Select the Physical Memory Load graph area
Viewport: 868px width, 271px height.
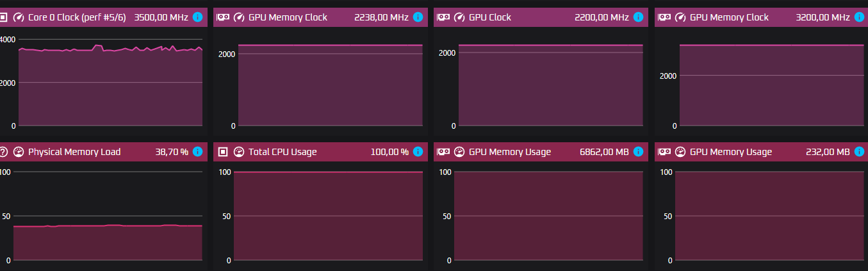(108, 218)
